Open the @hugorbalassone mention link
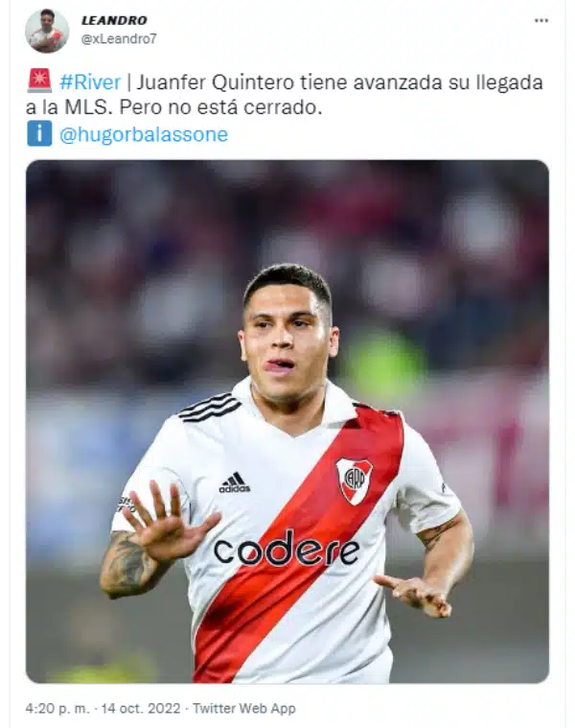 (144, 134)
